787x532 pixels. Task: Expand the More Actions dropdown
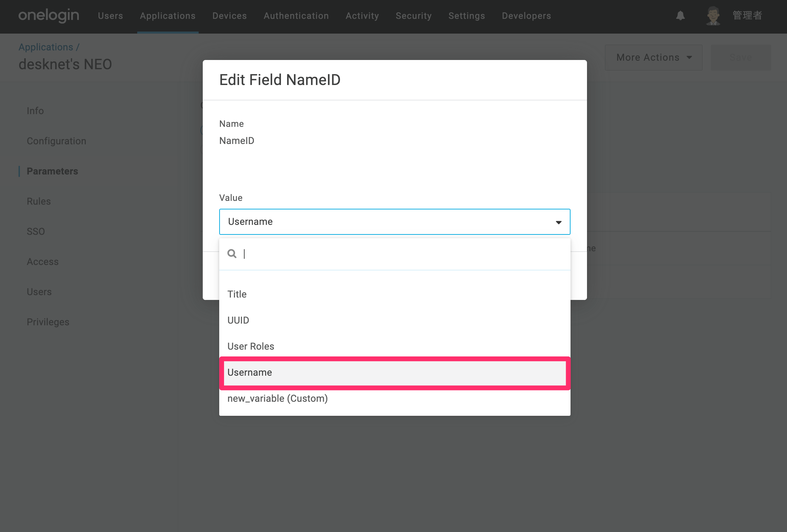(x=654, y=58)
